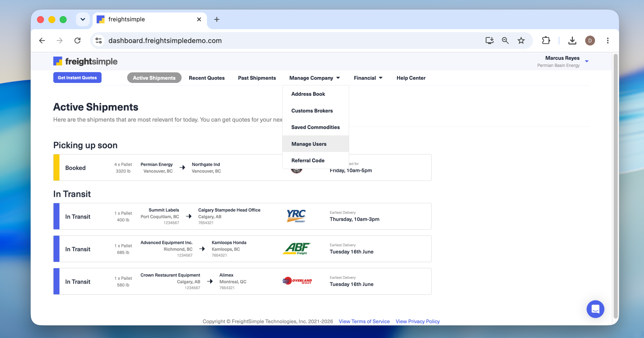
Task: Click arrow between Summit Labels and Calgary Stampede
Action: (189, 216)
